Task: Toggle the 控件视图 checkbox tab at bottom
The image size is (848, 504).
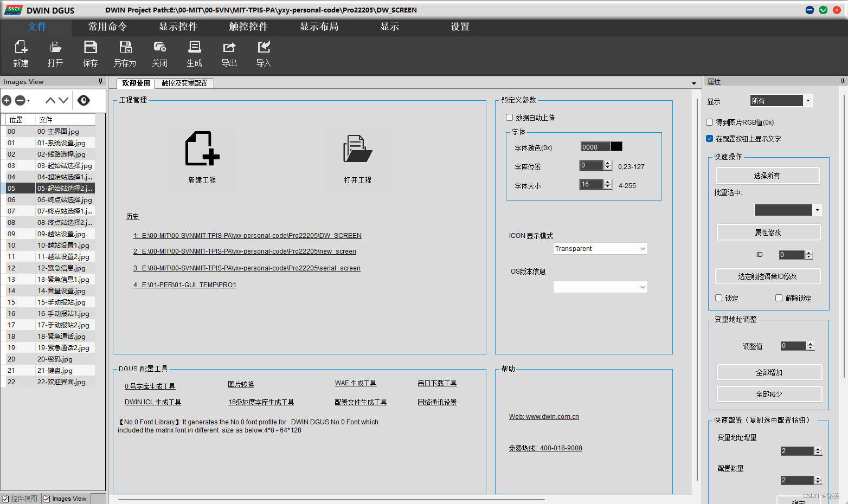Action: pyautogui.click(x=20, y=499)
